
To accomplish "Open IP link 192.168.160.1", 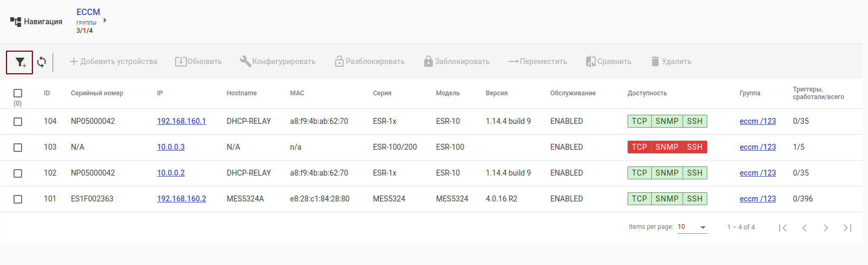I will tap(181, 121).
